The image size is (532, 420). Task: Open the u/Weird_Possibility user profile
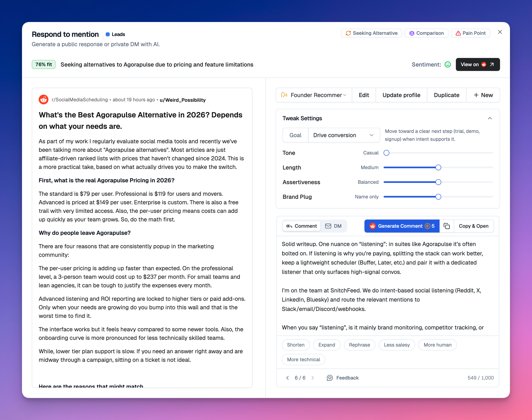183,100
